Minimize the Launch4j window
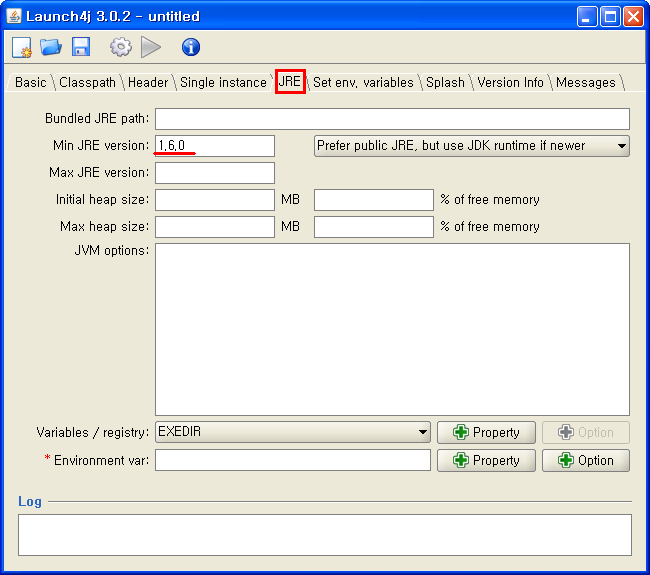 coord(587,17)
